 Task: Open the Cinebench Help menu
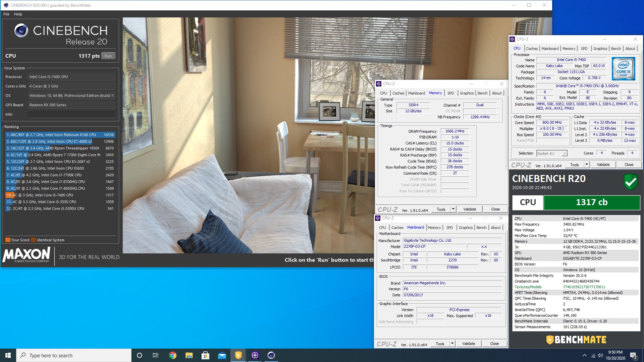[18, 14]
